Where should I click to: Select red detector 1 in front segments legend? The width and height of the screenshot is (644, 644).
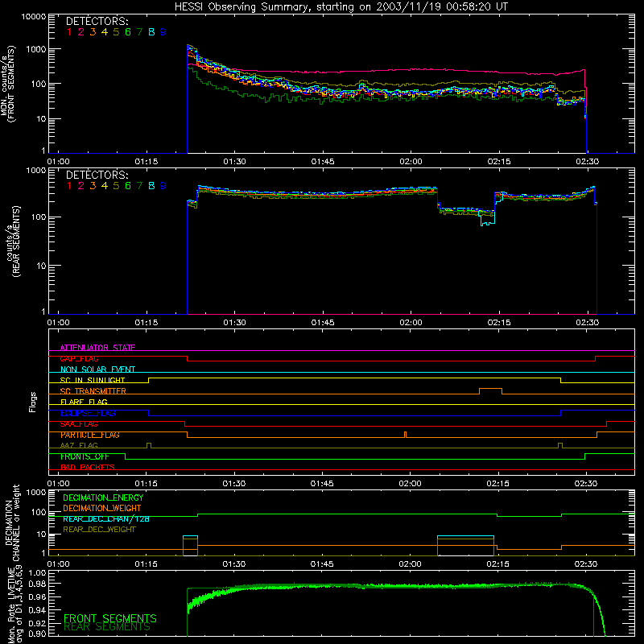coord(69,32)
